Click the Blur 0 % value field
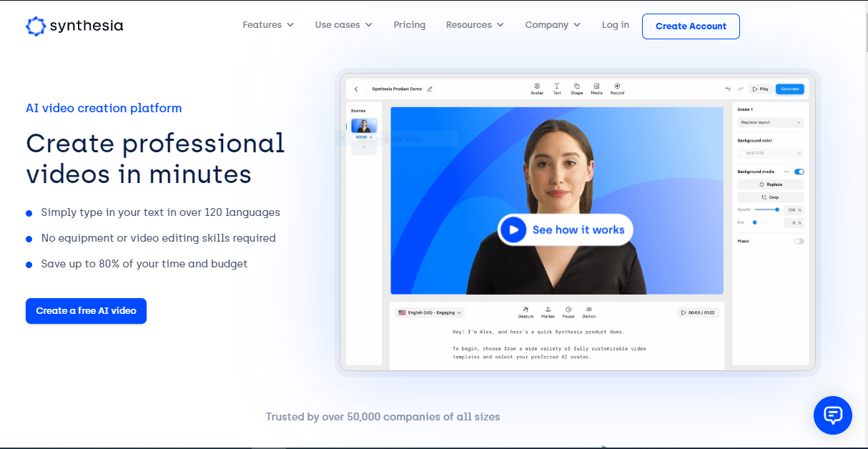 point(794,223)
